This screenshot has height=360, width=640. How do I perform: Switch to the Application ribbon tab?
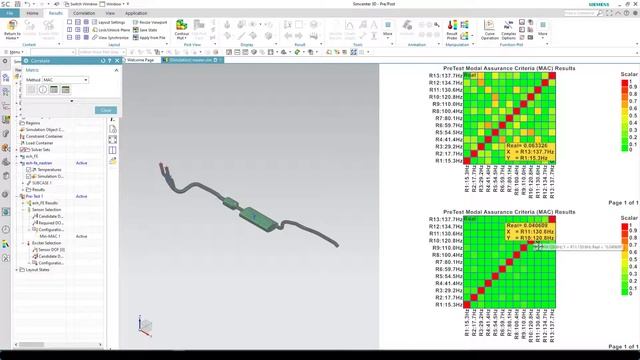pyautogui.click(x=136, y=13)
